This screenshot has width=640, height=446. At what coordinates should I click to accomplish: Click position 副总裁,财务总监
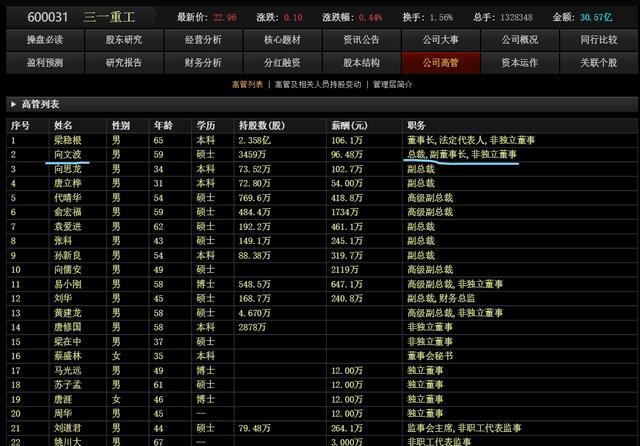click(441, 298)
